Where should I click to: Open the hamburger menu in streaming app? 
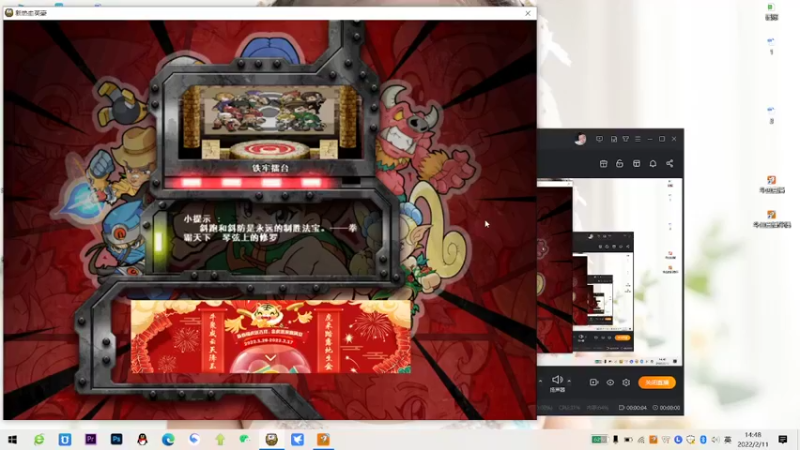[638, 139]
